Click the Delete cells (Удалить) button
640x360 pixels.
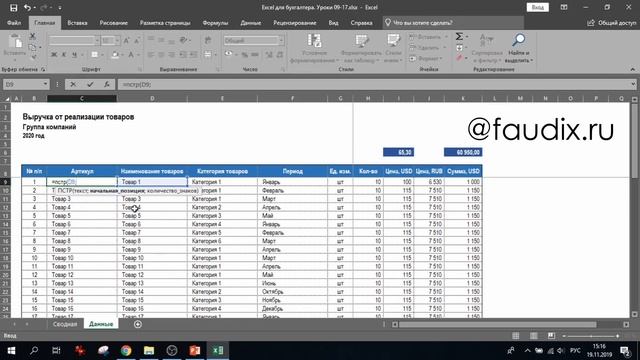428,48
